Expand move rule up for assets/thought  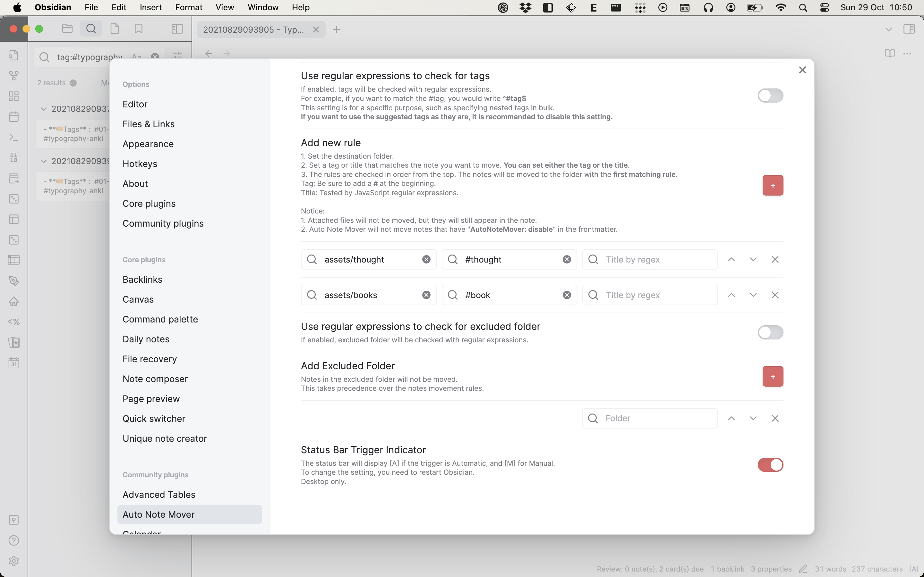point(731,259)
